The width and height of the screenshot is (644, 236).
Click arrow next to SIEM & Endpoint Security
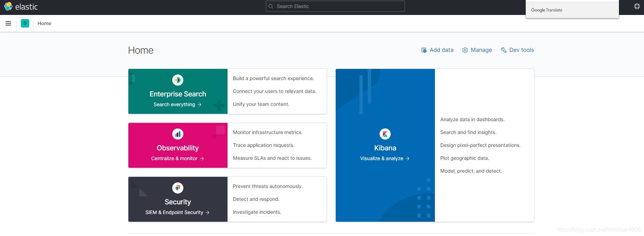pos(207,212)
